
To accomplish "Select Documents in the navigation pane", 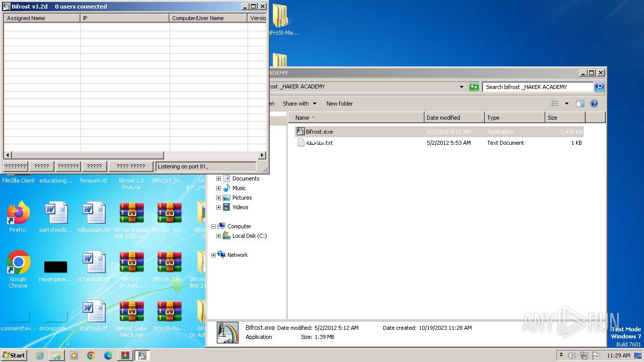I will click(246, 178).
